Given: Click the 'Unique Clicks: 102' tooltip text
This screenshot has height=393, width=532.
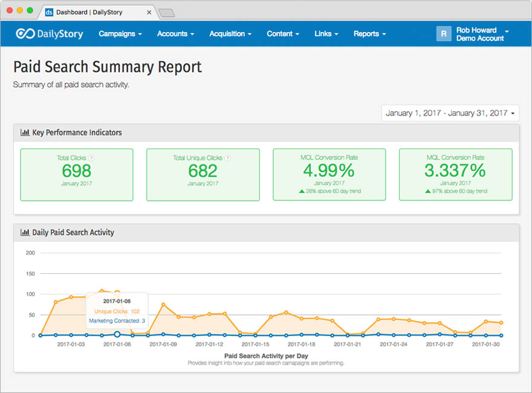Looking at the screenshot, I should 117,311.
